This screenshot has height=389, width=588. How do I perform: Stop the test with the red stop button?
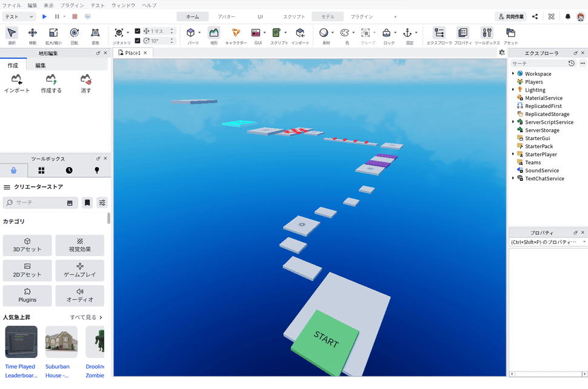tap(75, 16)
